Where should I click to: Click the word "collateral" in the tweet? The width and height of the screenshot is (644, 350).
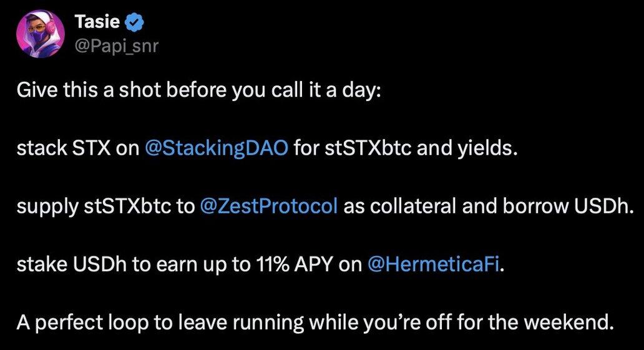point(413,206)
